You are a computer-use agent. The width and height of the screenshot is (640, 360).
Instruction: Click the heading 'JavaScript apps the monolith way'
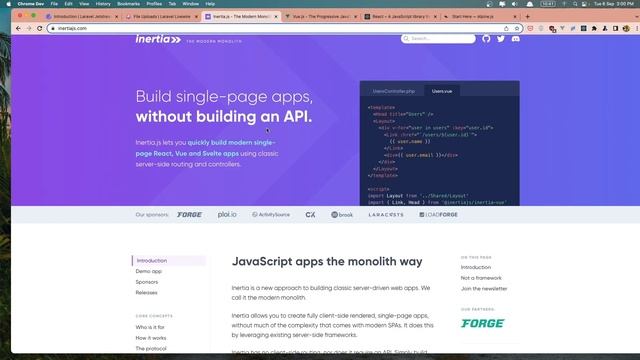pyautogui.click(x=327, y=262)
